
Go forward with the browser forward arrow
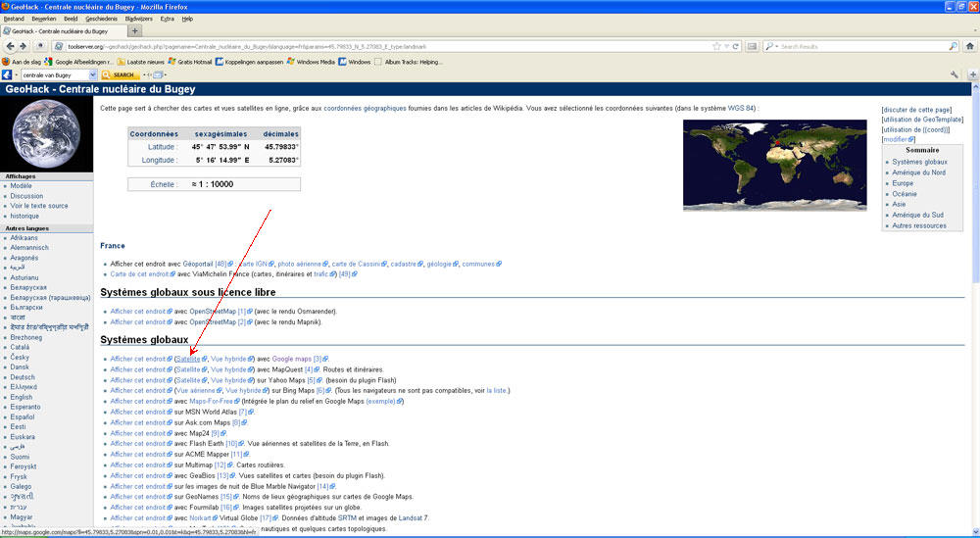click(x=24, y=46)
